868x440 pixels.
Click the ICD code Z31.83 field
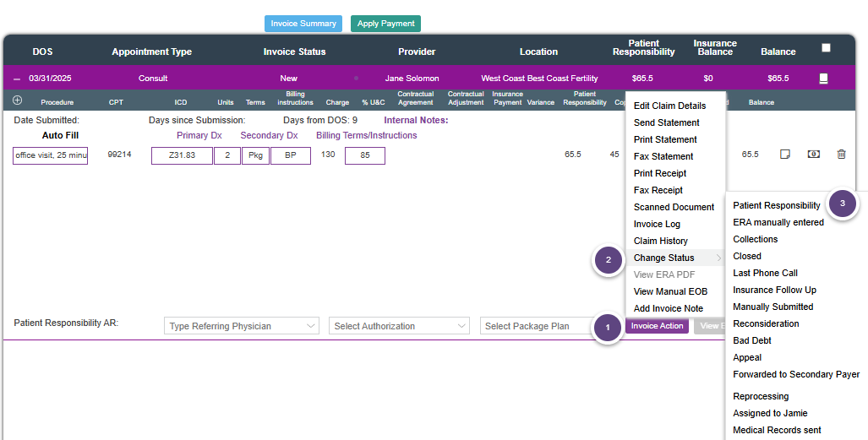click(182, 155)
